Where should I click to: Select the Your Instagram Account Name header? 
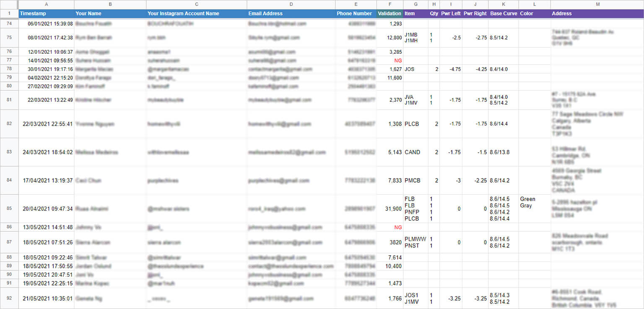point(196,13)
